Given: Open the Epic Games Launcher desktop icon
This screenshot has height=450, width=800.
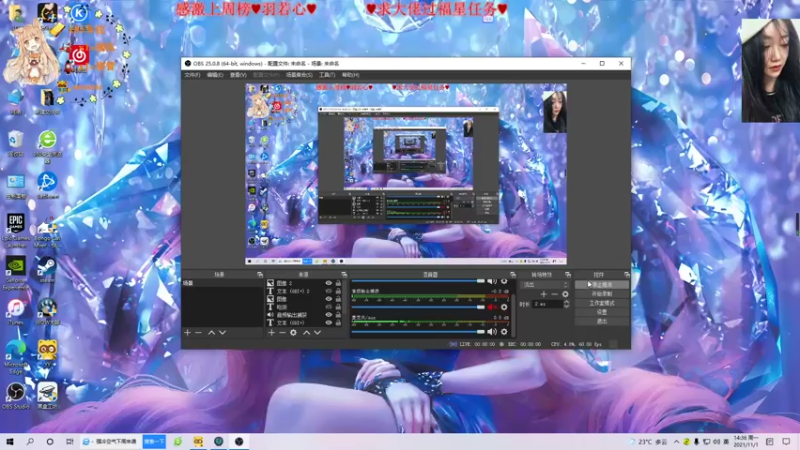Looking at the screenshot, I should (16, 231).
